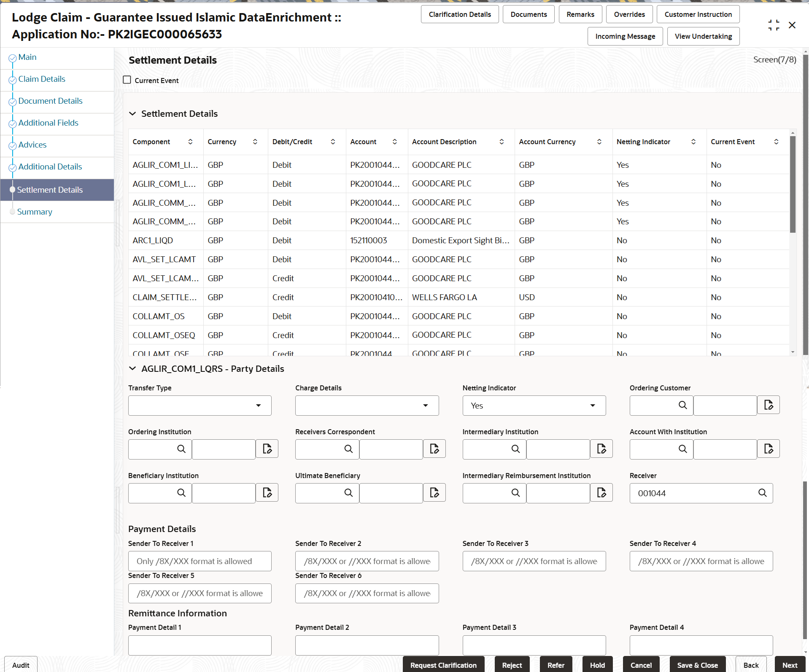Open Ordering Institution party details icon
The image size is (809, 672).
[x=267, y=449]
